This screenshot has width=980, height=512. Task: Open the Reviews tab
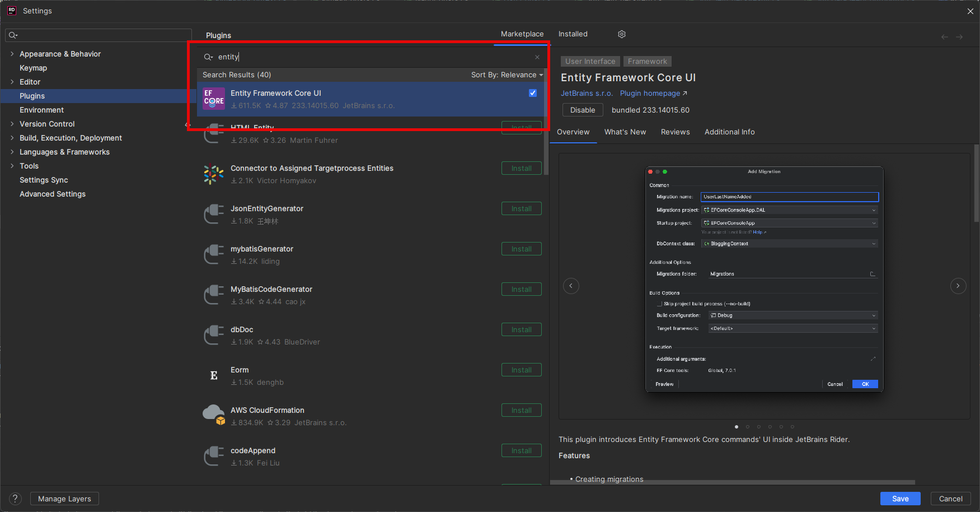tap(676, 132)
